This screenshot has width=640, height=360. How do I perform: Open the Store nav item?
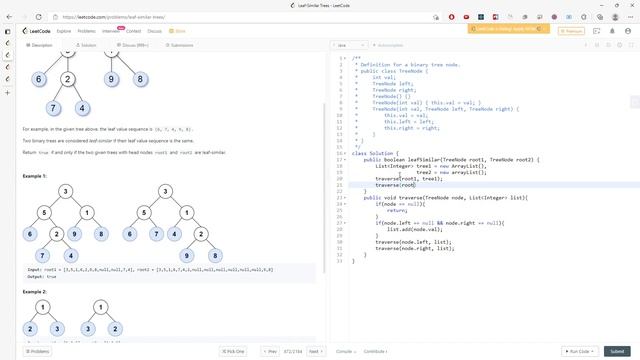coord(178,31)
